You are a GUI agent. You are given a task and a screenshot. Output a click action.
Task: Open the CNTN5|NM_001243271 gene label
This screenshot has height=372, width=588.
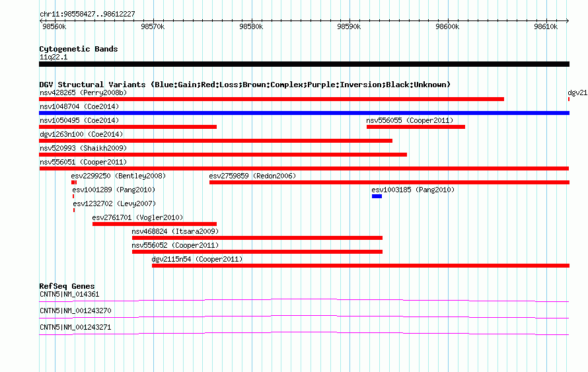(x=75, y=327)
